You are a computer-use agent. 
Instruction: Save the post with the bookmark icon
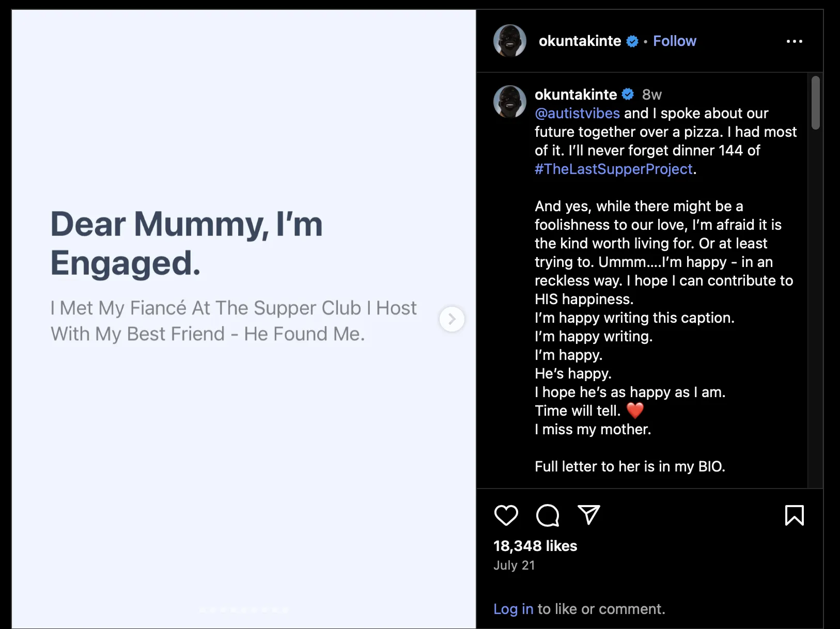[794, 515]
